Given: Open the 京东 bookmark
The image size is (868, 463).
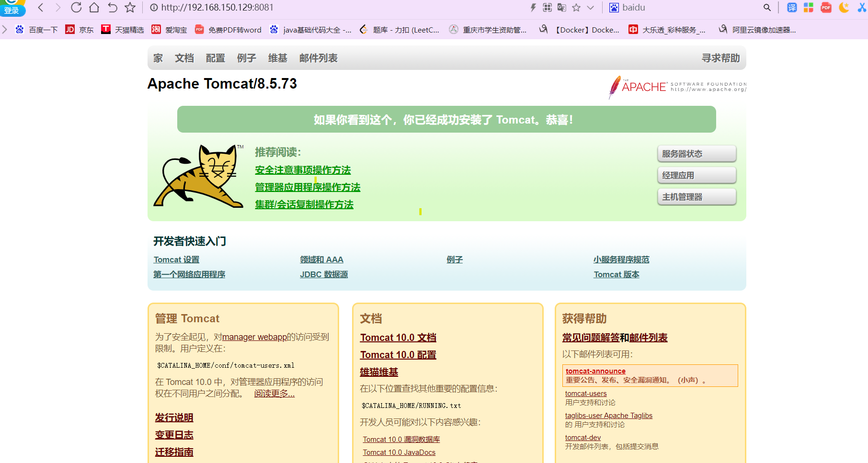Looking at the screenshot, I should coord(80,30).
